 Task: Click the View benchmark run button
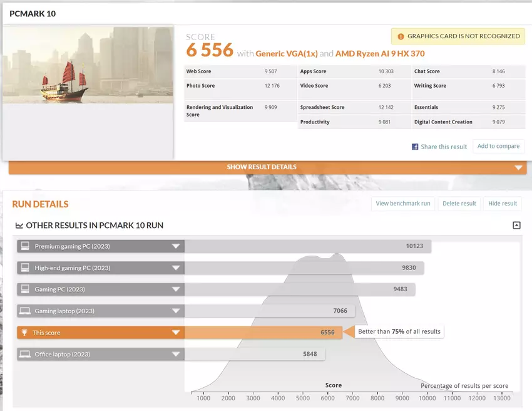[402, 204]
